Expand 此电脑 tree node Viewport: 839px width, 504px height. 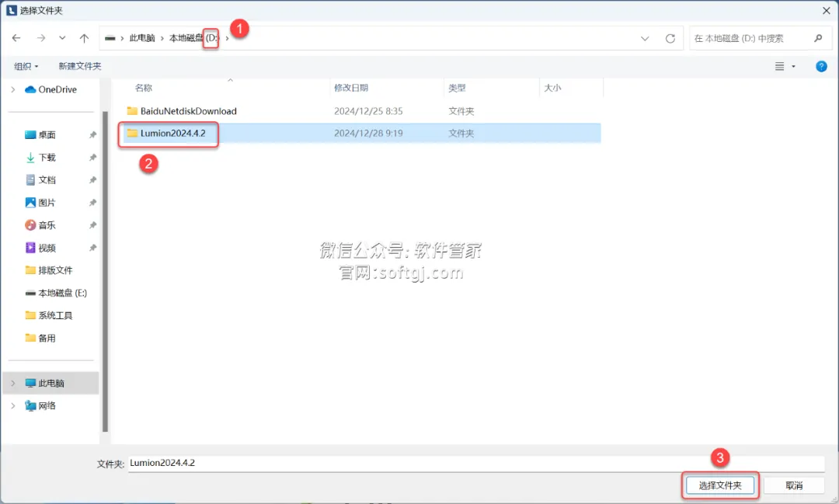pos(13,383)
